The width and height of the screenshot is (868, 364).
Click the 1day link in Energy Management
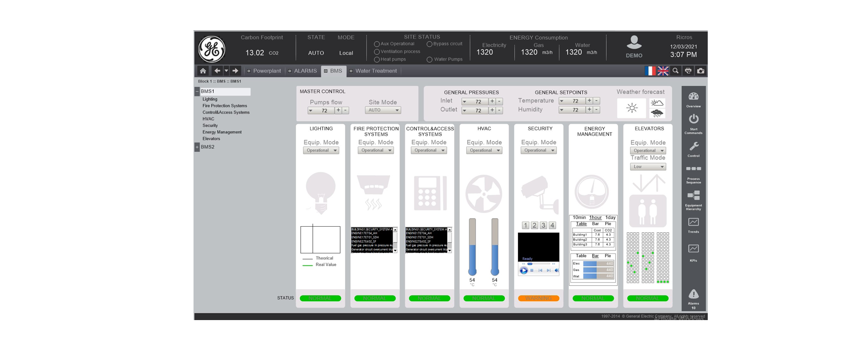(x=610, y=218)
